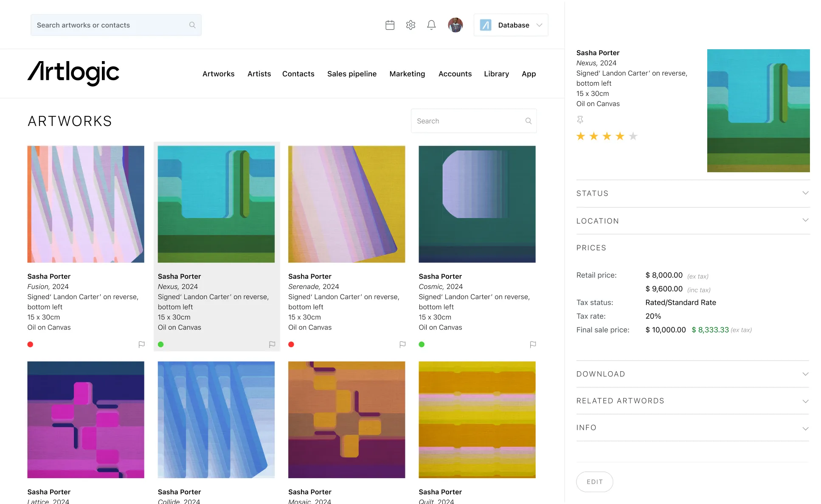Open the Accounts menu

tap(455, 74)
